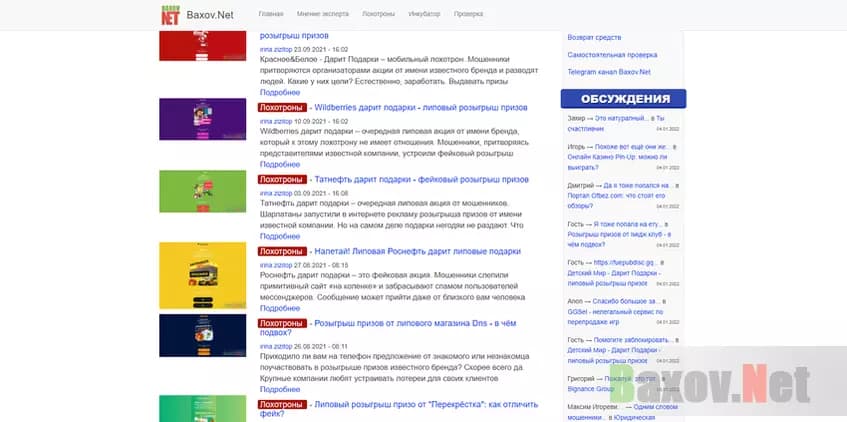The width and height of the screenshot is (847, 422).
Task: Open Возврат средств sidebar link
Action: 594,37
